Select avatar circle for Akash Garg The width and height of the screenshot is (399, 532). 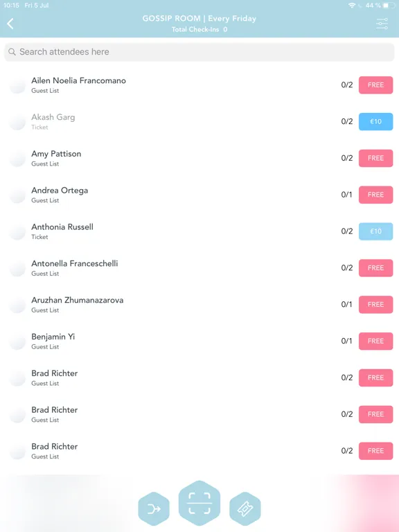coord(17,121)
